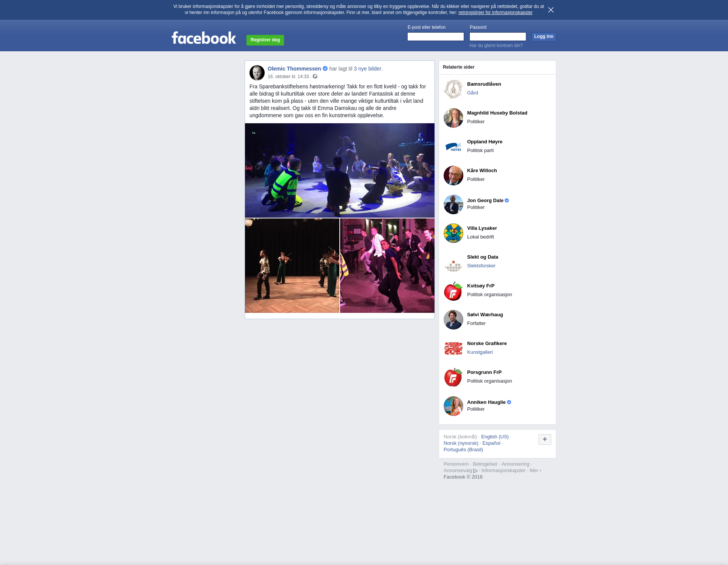Image resolution: width=728 pixels, height=565 pixels.
Task: Click the Gård category link
Action: (472, 93)
